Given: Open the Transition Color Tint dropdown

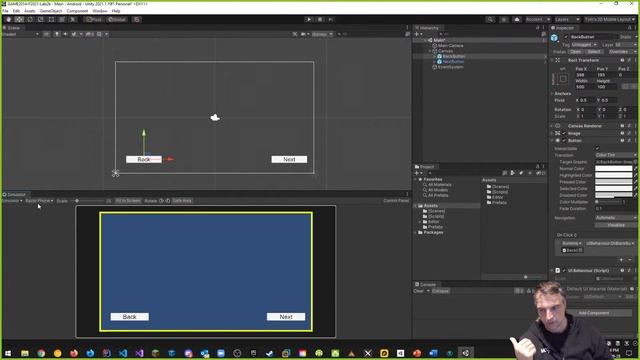Looking at the screenshot, I should 616,156.
